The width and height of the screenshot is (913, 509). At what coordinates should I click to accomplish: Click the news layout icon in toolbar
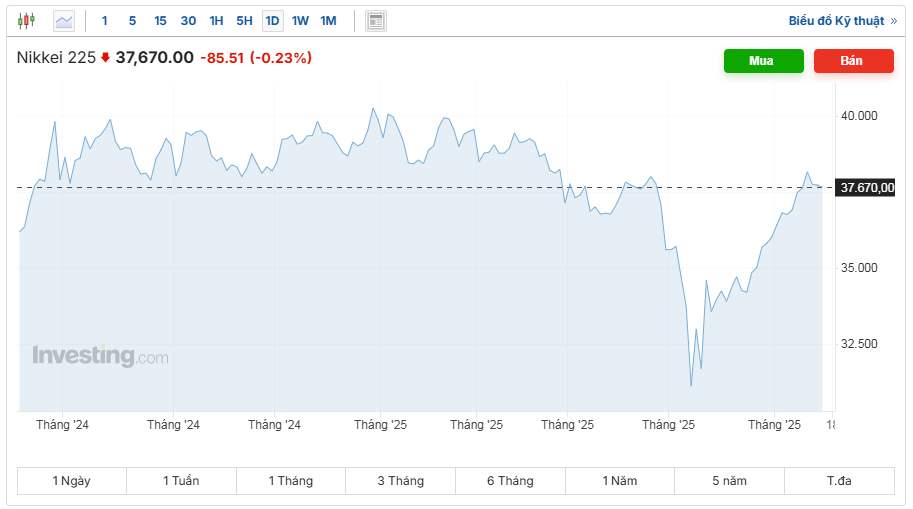375,20
